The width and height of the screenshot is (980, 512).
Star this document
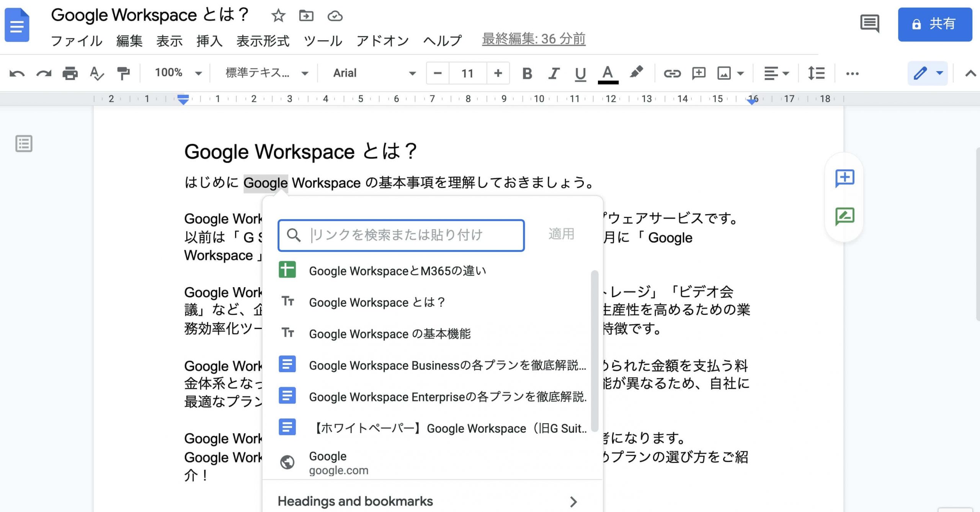(278, 16)
